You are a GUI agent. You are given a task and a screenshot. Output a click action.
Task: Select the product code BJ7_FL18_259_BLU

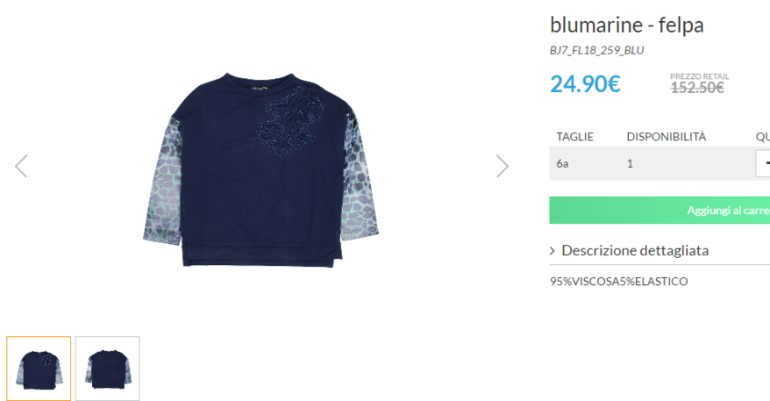(x=597, y=50)
